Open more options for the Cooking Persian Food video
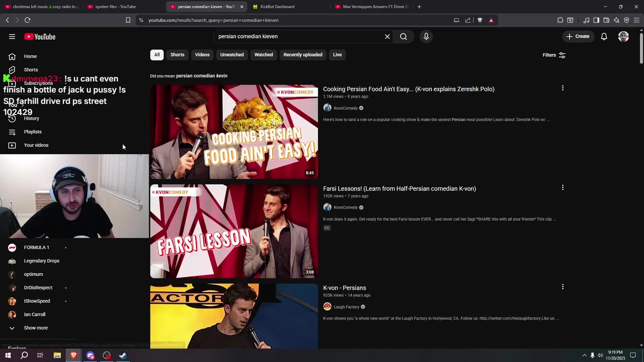The height and width of the screenshot is (362, 644). click(x=562, y=88)
